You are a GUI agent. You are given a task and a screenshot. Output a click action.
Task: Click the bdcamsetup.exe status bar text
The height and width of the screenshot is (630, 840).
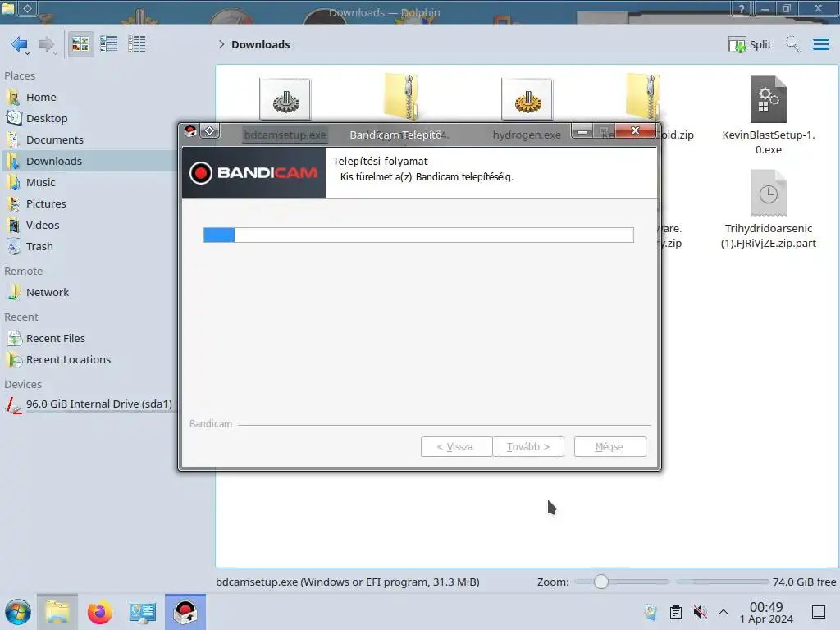tap(348, 582)
